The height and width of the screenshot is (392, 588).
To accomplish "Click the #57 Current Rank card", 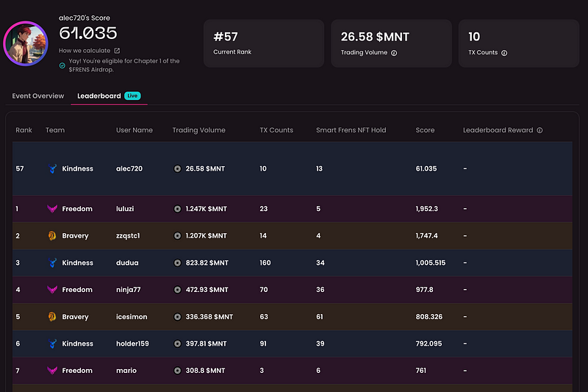I will click(x=264, y=43).
